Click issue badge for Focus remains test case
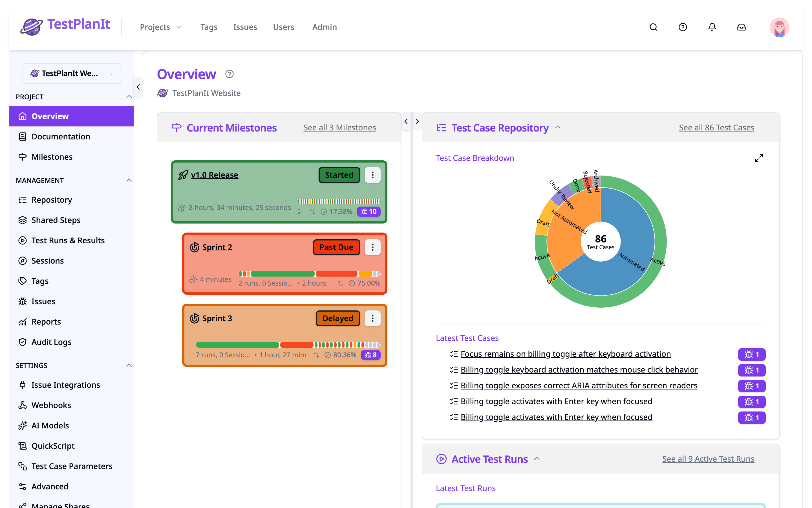Screen dimensions: 812x508 pyautogui.click(x=752, y=354)
